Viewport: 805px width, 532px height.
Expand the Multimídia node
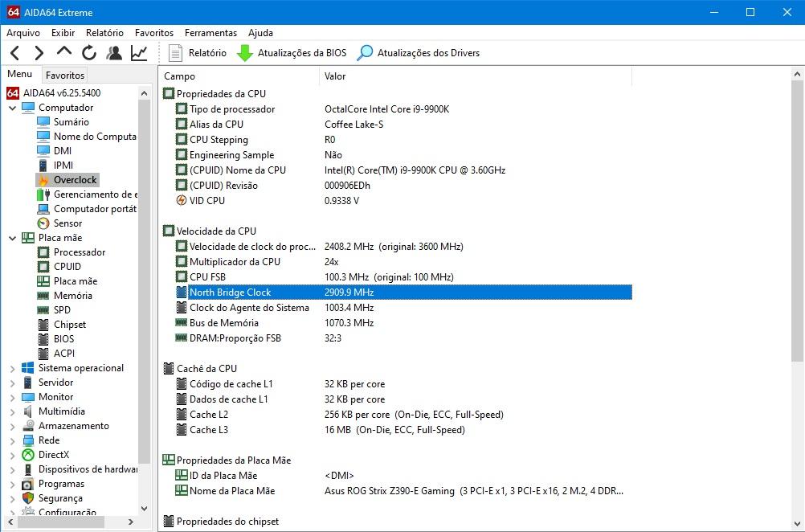pyautogui.click(x=12, y=411)
